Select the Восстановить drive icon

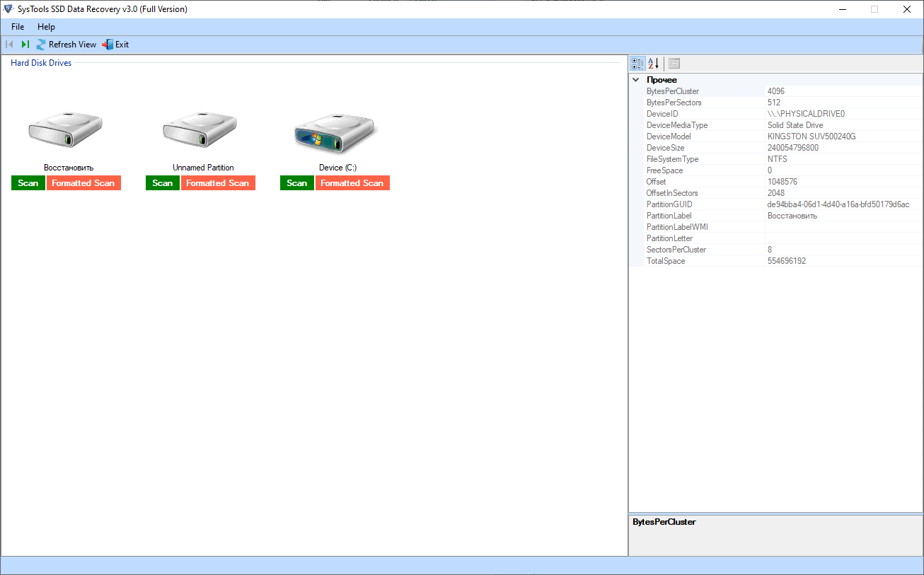(x=66, y=129)
